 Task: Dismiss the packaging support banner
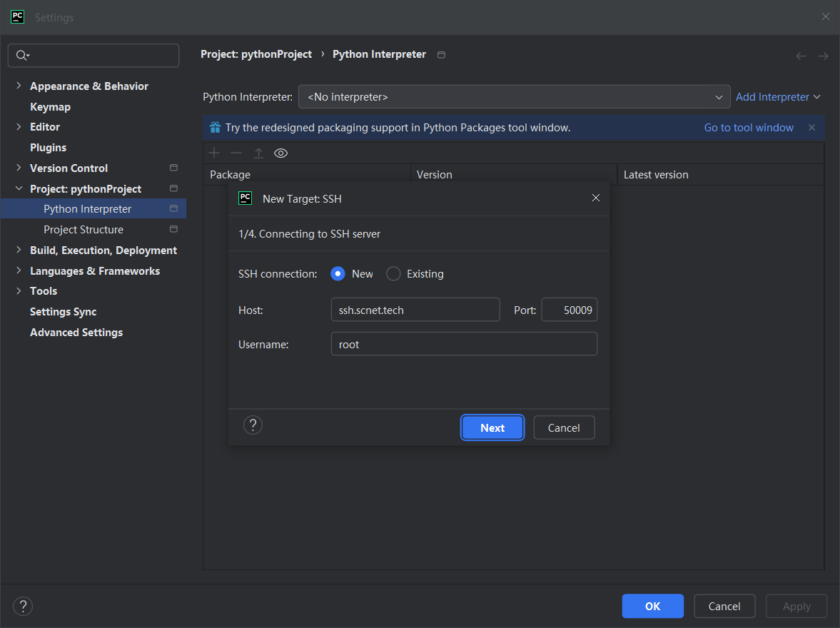[811, 128]
